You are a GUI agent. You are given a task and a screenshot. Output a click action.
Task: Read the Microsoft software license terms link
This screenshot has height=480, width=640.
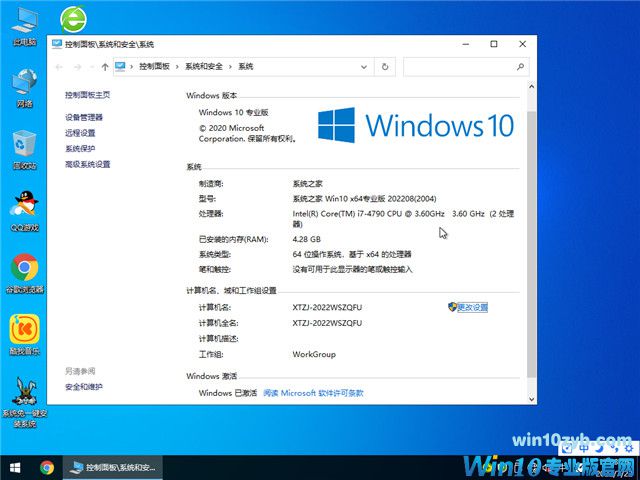pos(313,393)
